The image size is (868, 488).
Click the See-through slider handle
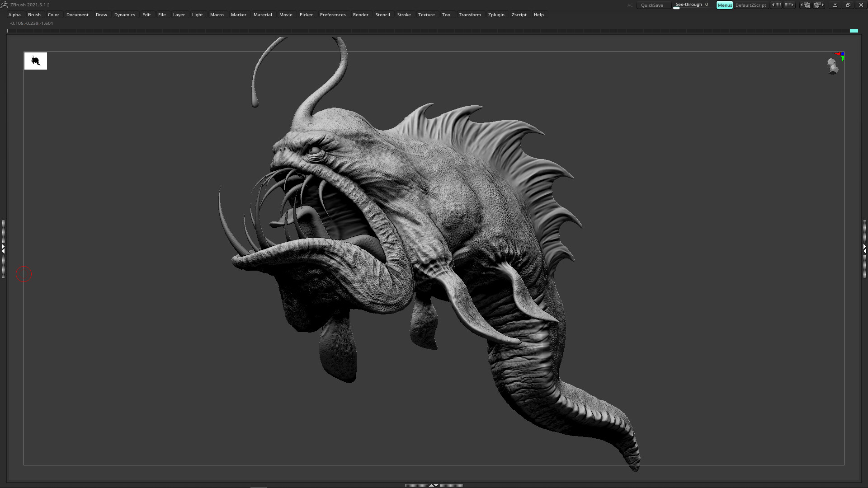click(676, 8)
